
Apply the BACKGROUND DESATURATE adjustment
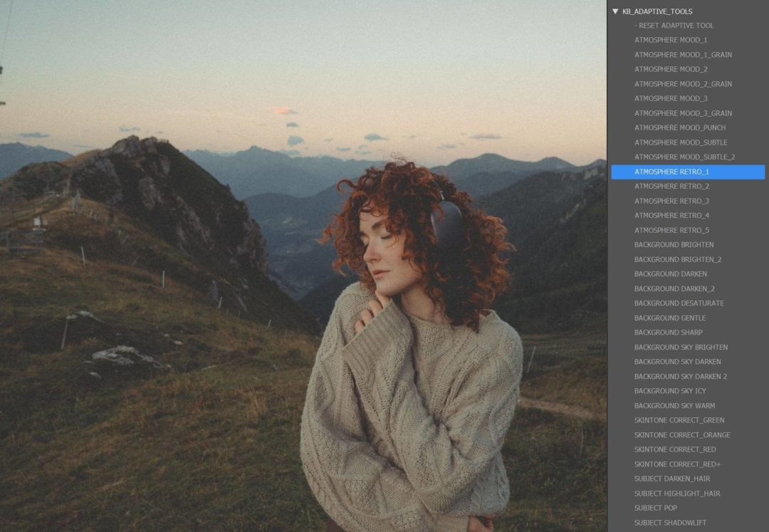[678, 303]
